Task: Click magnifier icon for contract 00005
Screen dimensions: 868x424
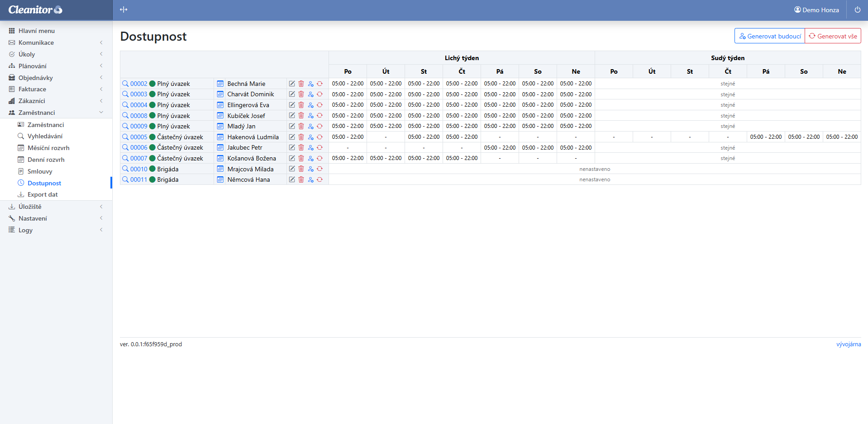Action: [125, 137]
